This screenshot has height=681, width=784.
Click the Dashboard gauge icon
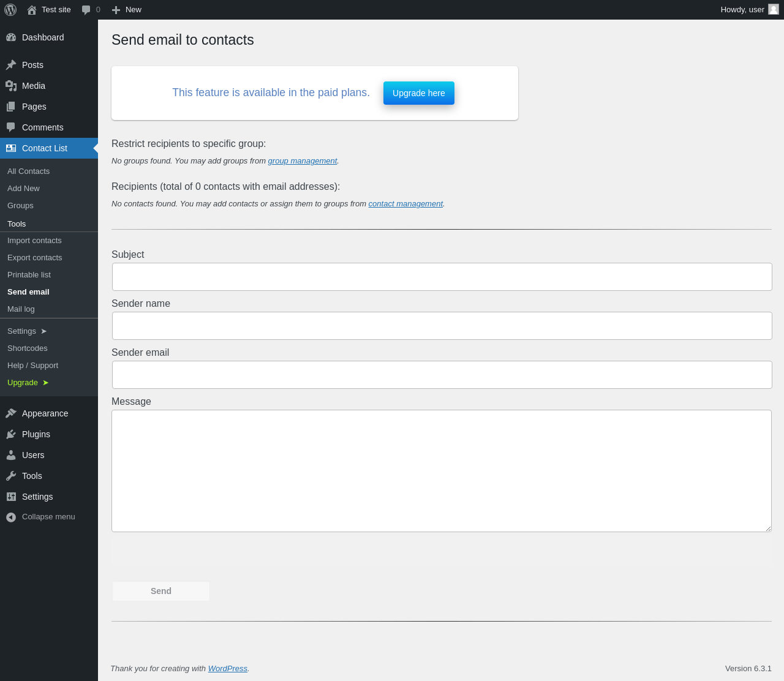pyautogui.click(x=11, y=37)
